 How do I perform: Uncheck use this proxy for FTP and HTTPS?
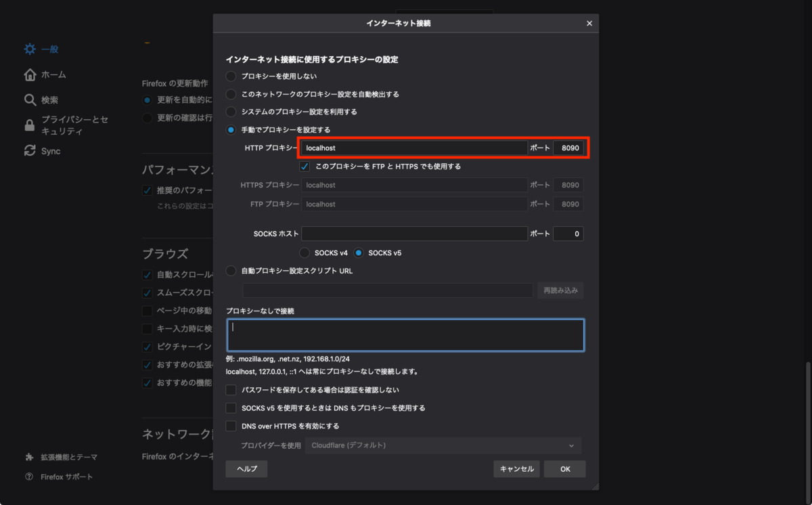tap(304, 166)
